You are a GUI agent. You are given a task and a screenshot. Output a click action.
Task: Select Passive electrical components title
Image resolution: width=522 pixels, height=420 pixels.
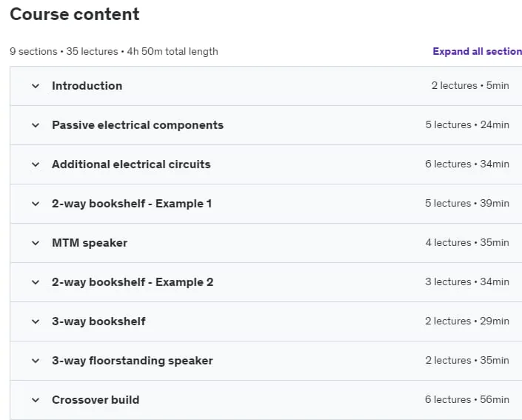pyautogui.click(x=138, y=125)
